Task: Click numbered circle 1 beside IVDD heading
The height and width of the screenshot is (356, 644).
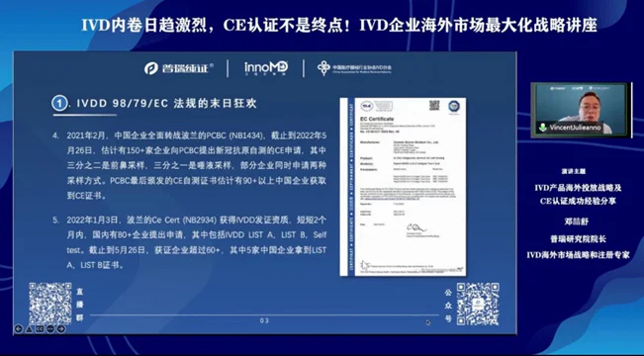Action: tap(59, 104)
